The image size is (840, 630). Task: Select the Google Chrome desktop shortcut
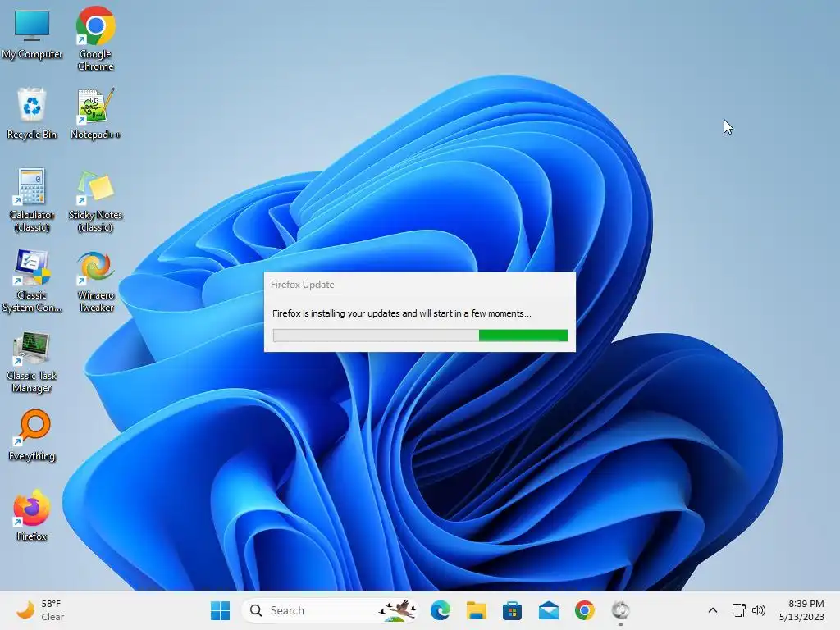click(95, 39)
